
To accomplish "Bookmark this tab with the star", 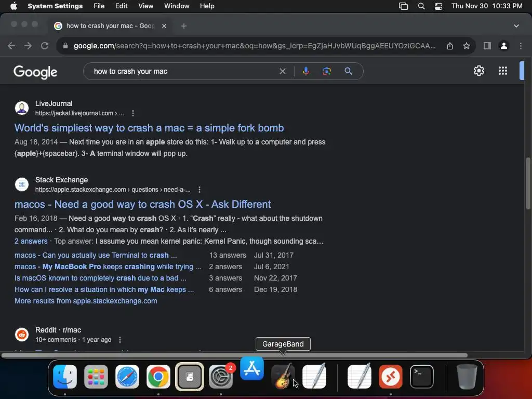I will pyautogui.click(x=467, y=46).
